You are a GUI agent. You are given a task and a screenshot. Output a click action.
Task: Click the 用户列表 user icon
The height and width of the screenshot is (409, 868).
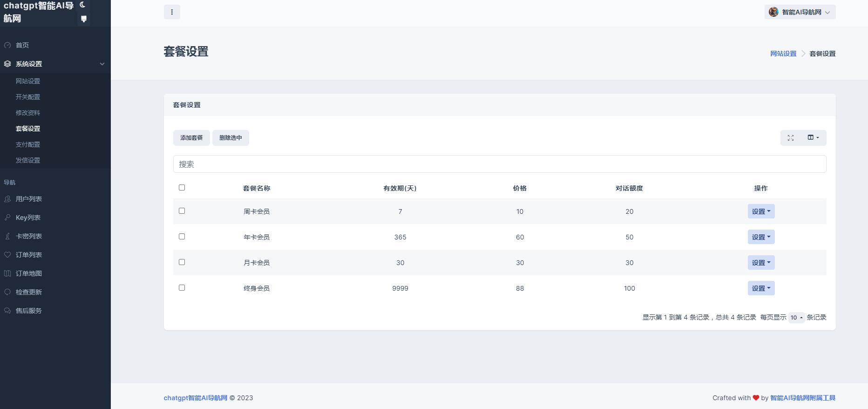coord(7,199)
